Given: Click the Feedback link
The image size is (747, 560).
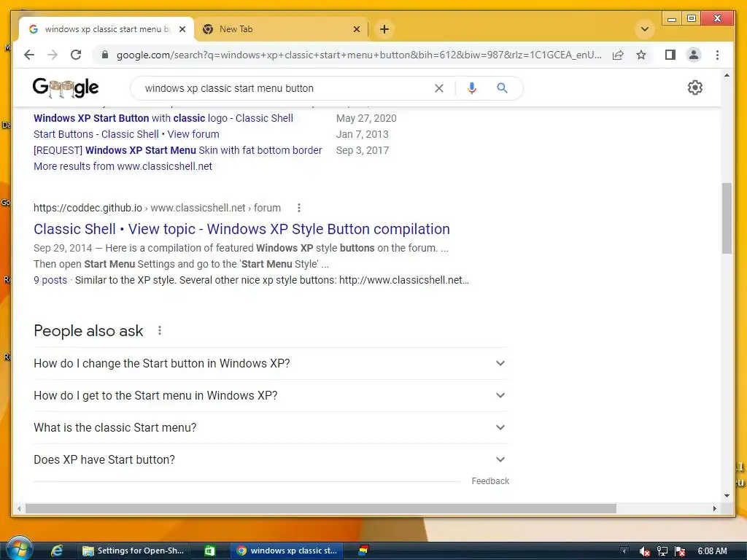Looking at the screenshot, I should click(490, 481).
